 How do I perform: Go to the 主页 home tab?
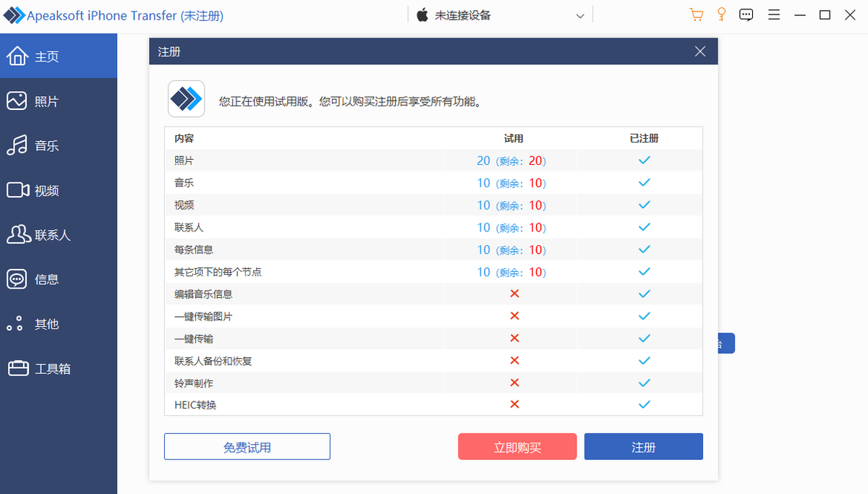click(x=59, y=56)
